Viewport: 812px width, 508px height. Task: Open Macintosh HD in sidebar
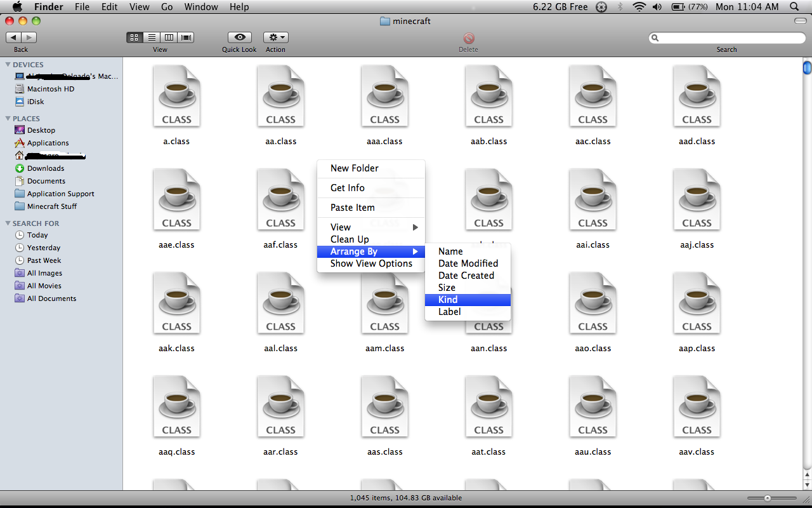pos(50,89)
